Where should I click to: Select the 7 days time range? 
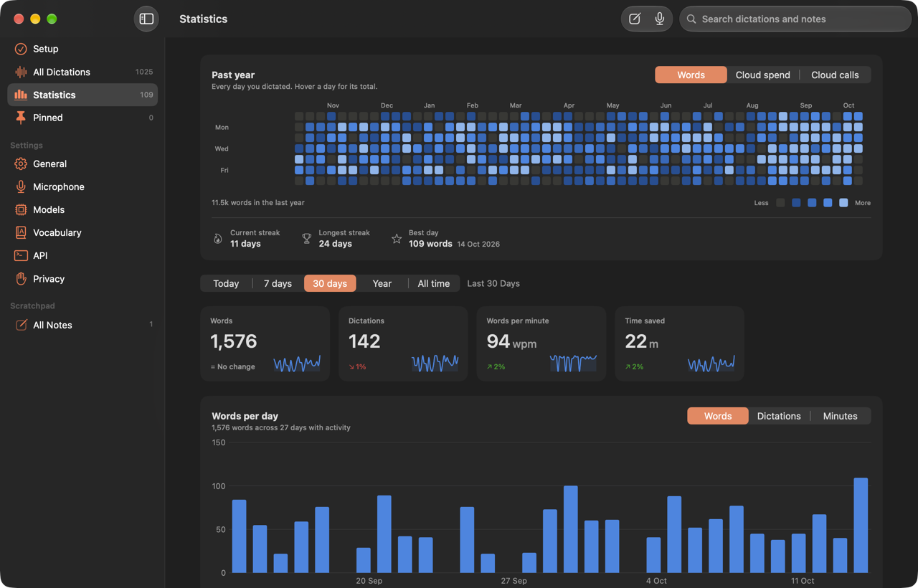point(278,283)
